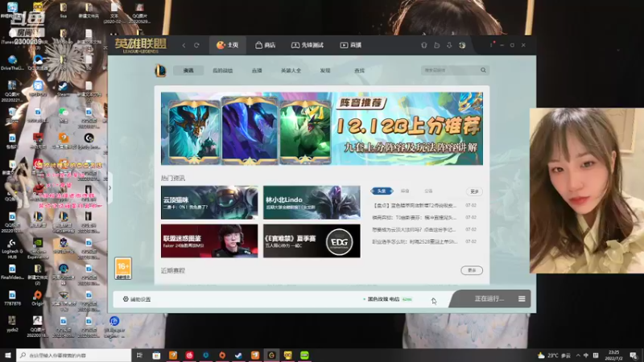Open the highlighted G app taskbar icon

(x=271, y=355)
